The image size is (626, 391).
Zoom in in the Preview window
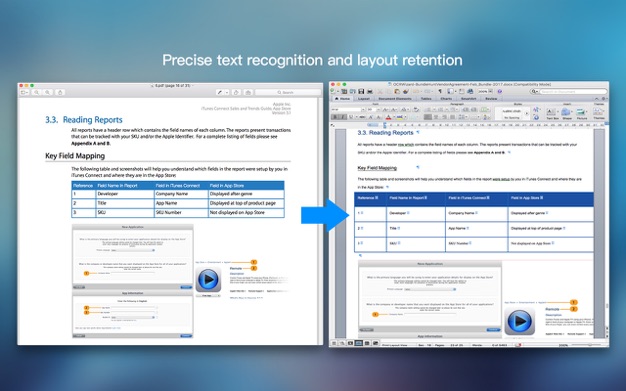pos(48,92)
